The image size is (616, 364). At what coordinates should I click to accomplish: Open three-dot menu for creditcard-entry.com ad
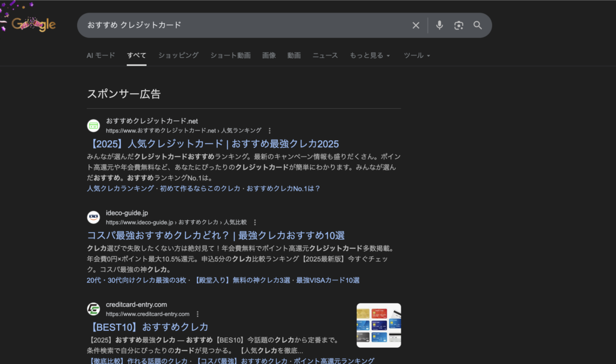pyautogui.click(x=197, y=314)
